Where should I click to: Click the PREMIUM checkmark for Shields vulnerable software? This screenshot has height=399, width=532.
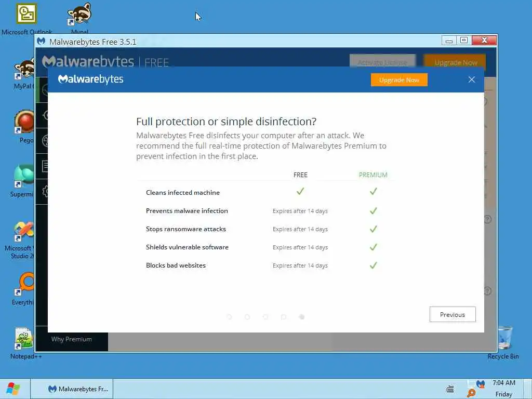(x=373, y=247)
